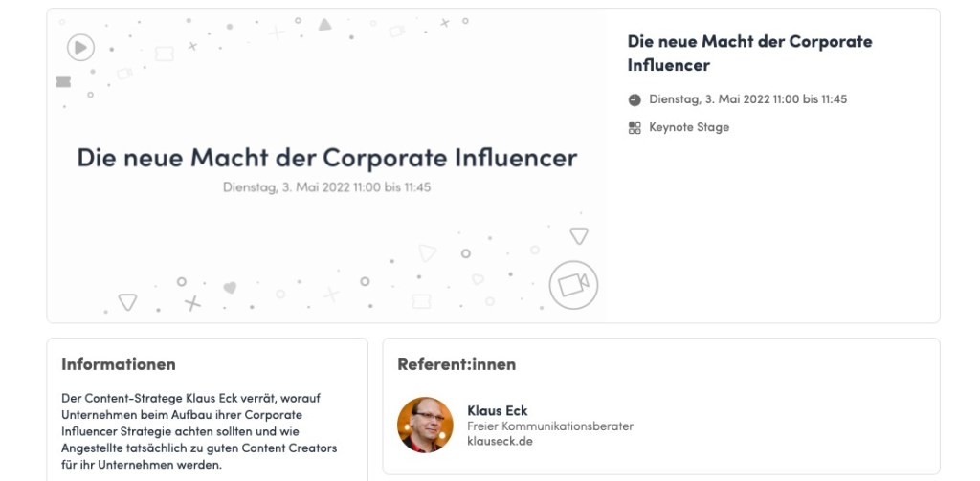The image size is (980, 481).
Task: Click the Keynote Stage label
Action: tap(689, 127)
